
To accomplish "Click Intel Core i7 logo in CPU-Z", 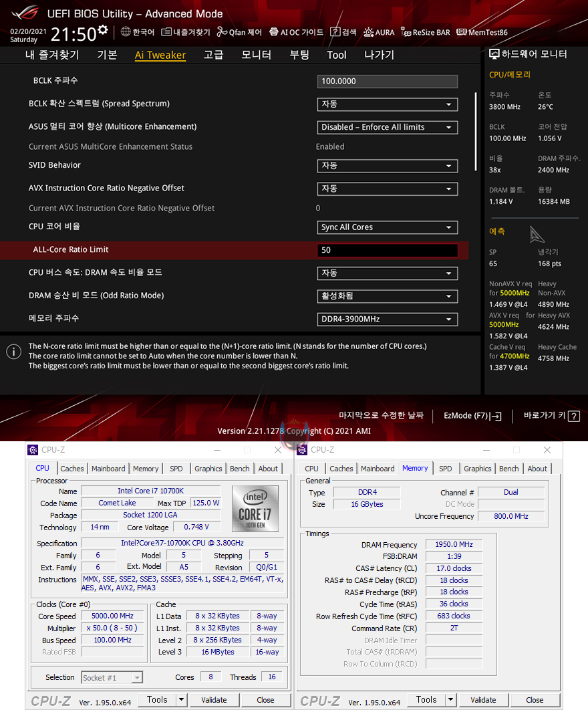I will coord(255,509).
